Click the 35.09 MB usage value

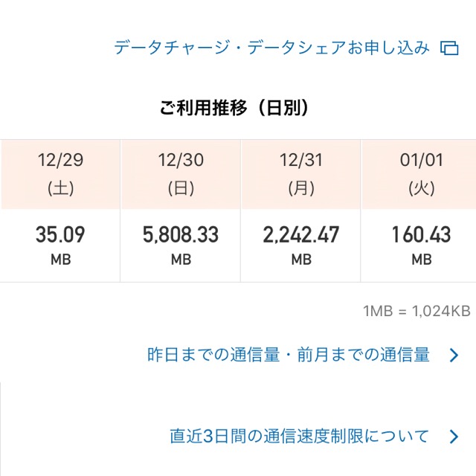(60, 236)
